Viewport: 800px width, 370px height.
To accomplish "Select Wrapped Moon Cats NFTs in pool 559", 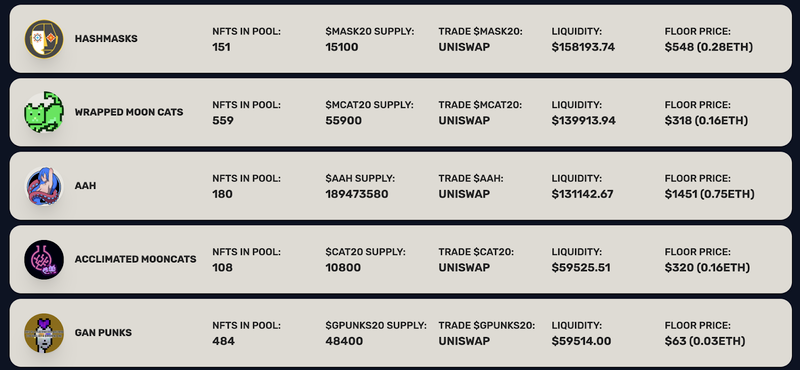I will click(x=223, y=120).
